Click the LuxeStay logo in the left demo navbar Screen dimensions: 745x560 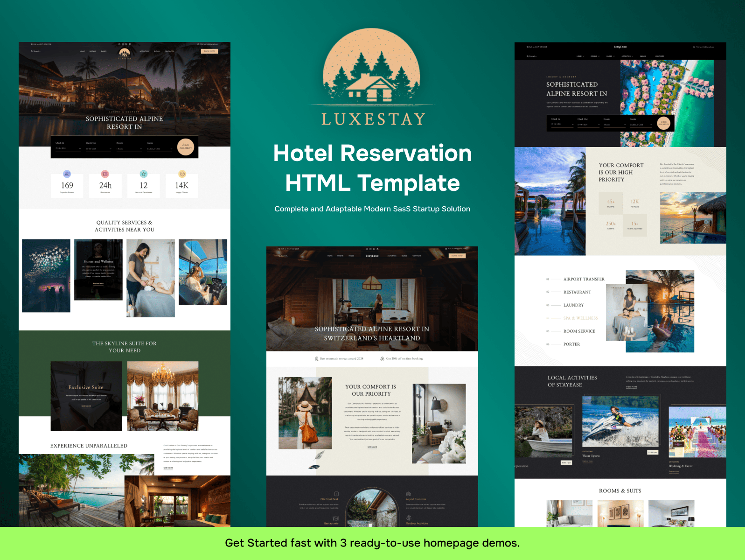pos(125,53)
